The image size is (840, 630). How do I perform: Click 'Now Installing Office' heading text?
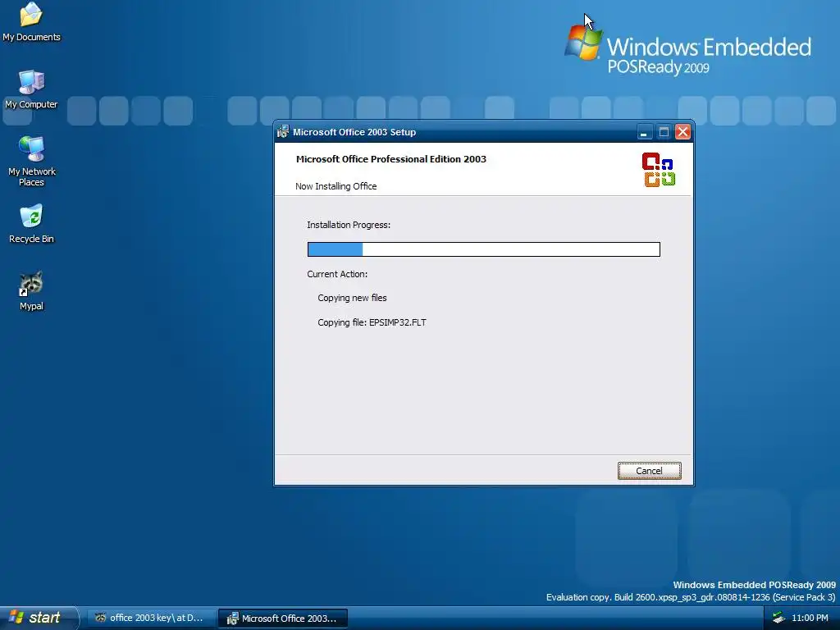pyautogui.click(x=336, y=186)
